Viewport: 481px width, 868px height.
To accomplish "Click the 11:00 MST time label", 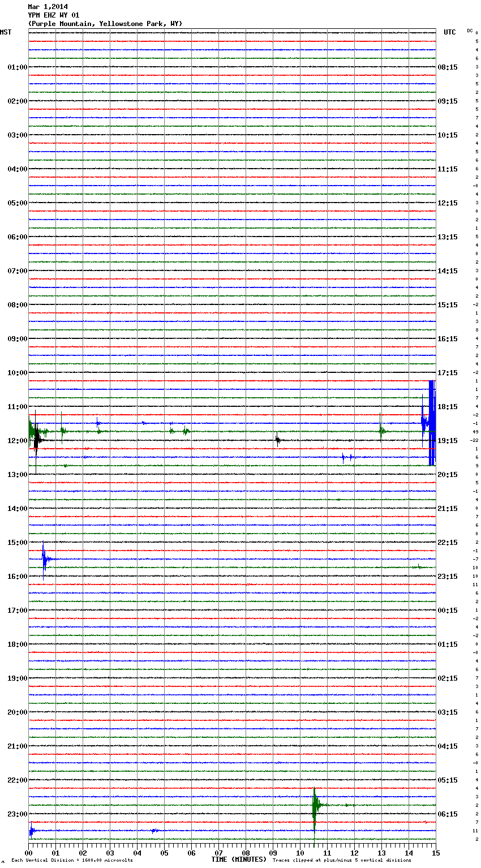I will (17, 406).
